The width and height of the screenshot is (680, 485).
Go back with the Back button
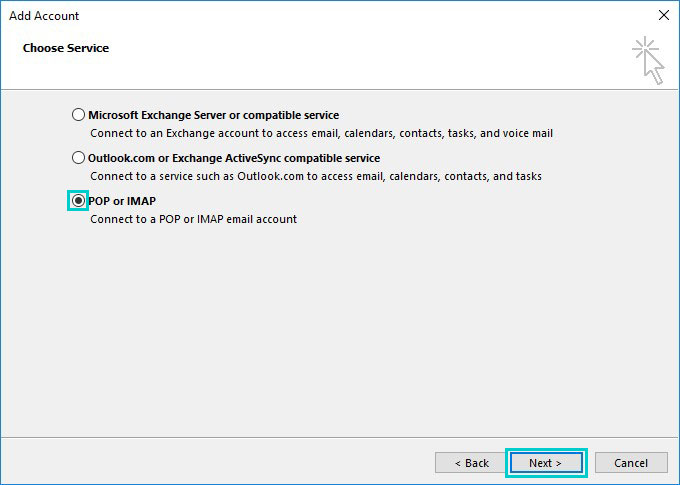tap(471, 463)
